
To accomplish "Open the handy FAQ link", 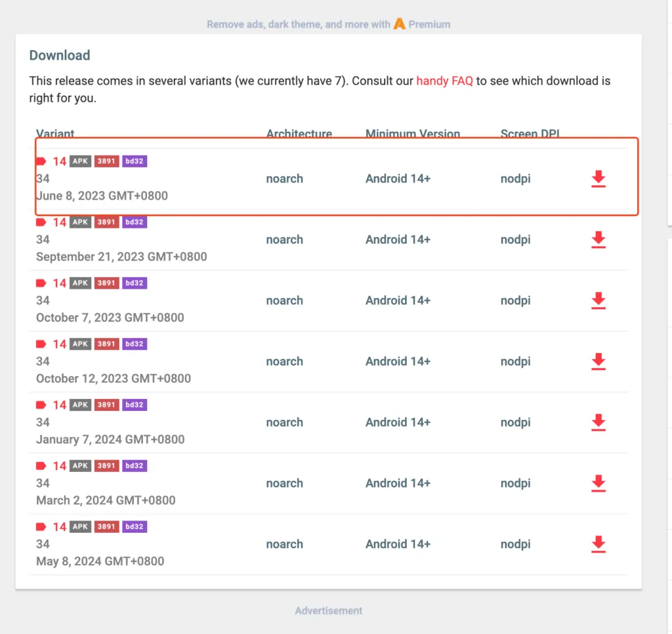I will (x=444, y=81).
